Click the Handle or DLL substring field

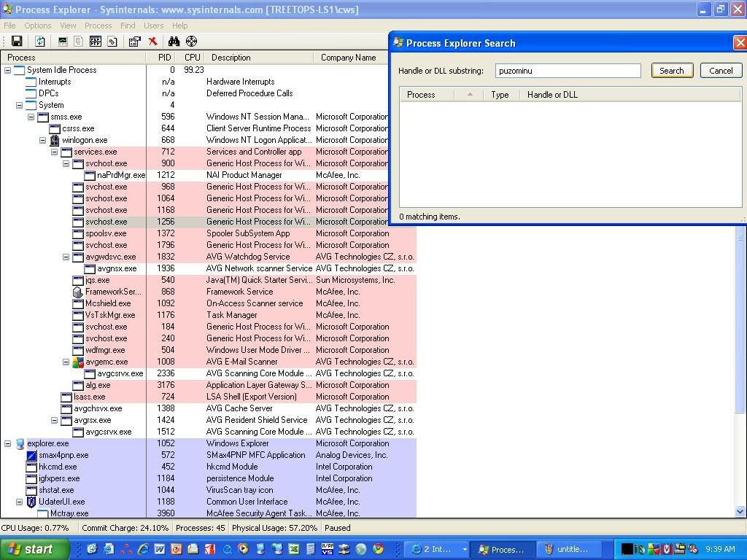[x=568, y=71]
